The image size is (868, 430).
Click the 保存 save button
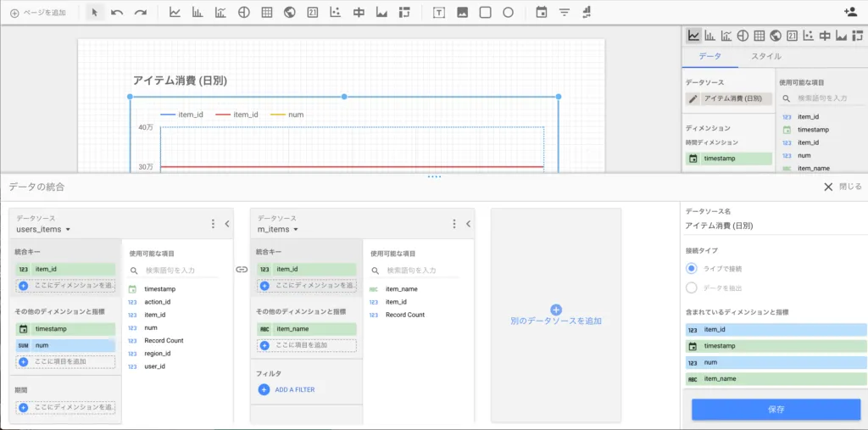(776, 410)
